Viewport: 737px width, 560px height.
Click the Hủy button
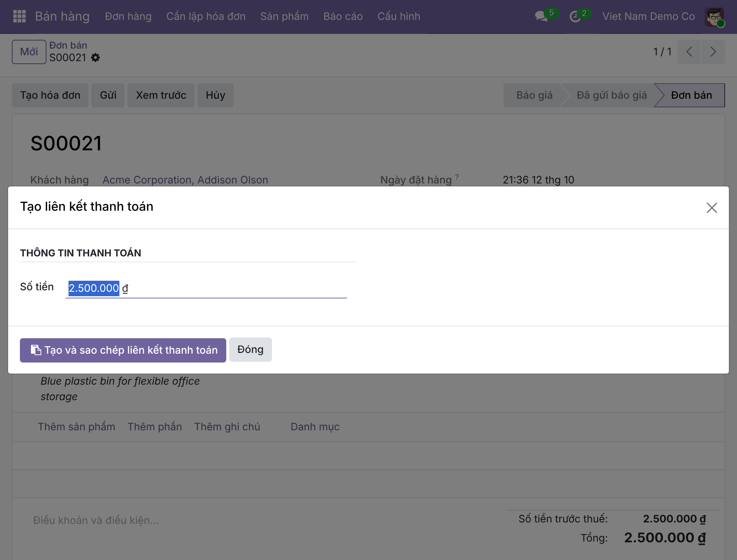click(x=216, y=95)
